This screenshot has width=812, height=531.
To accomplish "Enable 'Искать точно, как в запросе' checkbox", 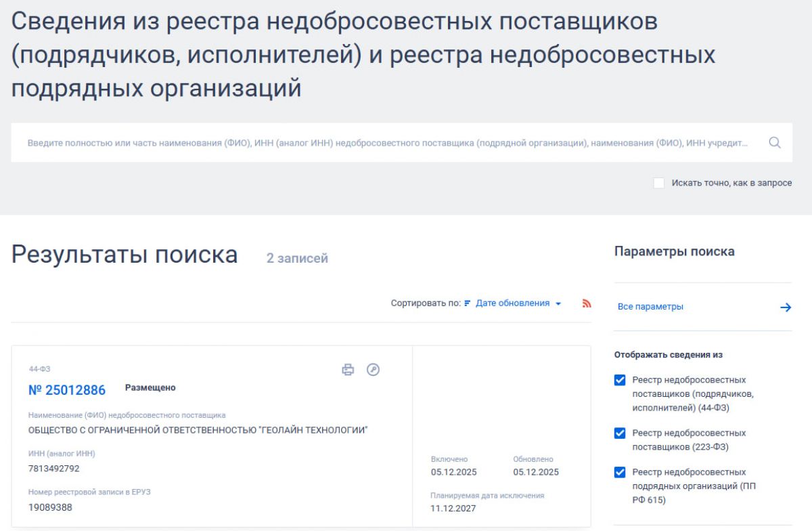I will click(x=659, y=183).
